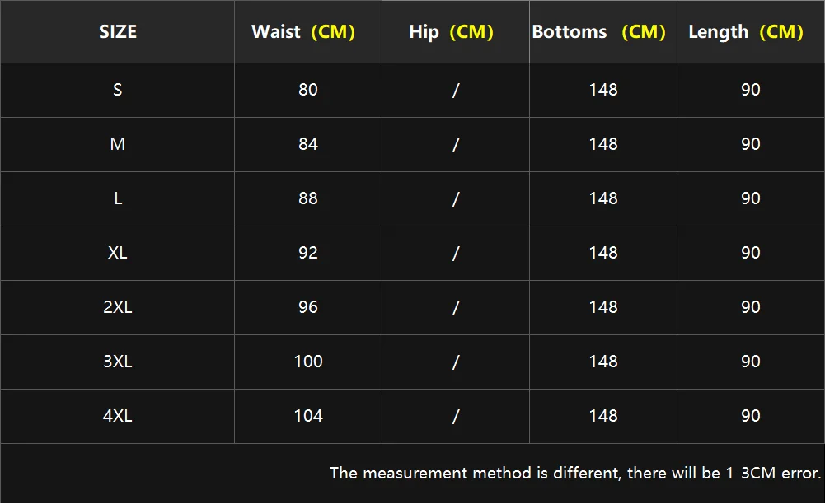The image size is (825, 504).
Task: Click the measurement error note text
Action: point(575,473)
